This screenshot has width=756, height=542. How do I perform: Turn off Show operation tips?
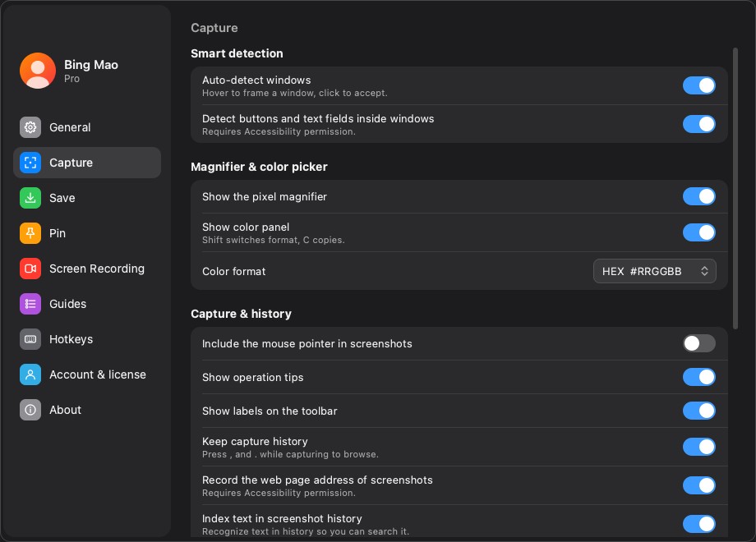[x=698, y=377]
